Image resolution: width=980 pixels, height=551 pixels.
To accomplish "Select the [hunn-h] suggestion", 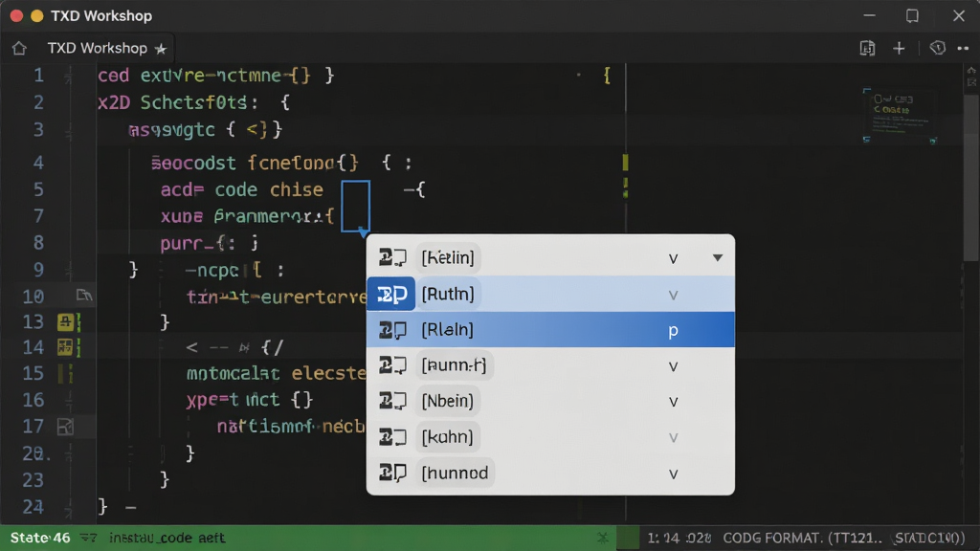I will pos(550,365).
